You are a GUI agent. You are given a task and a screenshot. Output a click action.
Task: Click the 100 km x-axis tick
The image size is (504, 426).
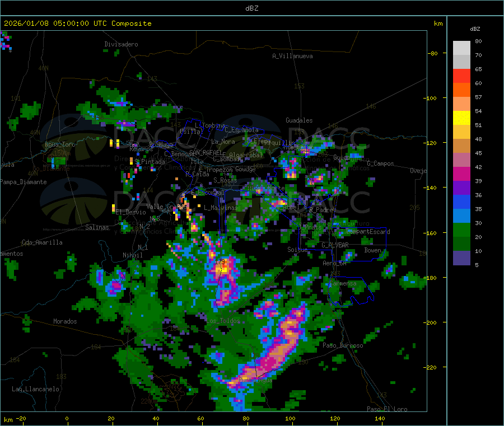tap(290, 418)
